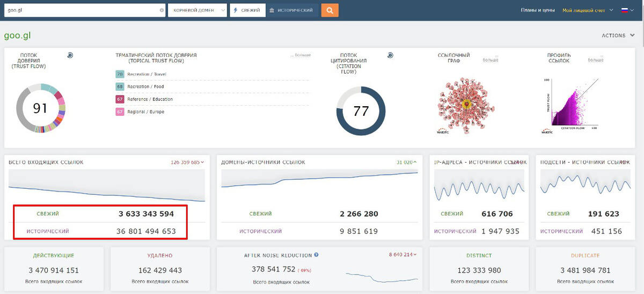Viewport: 644px width, 294px height.
Task: Click the 68 topic score swatch
Action: click(x=120, y=86)
